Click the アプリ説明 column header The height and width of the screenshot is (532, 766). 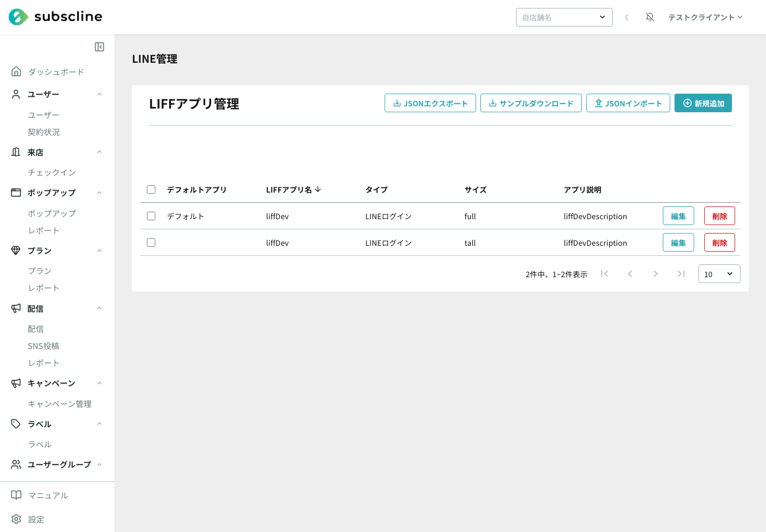582,189
